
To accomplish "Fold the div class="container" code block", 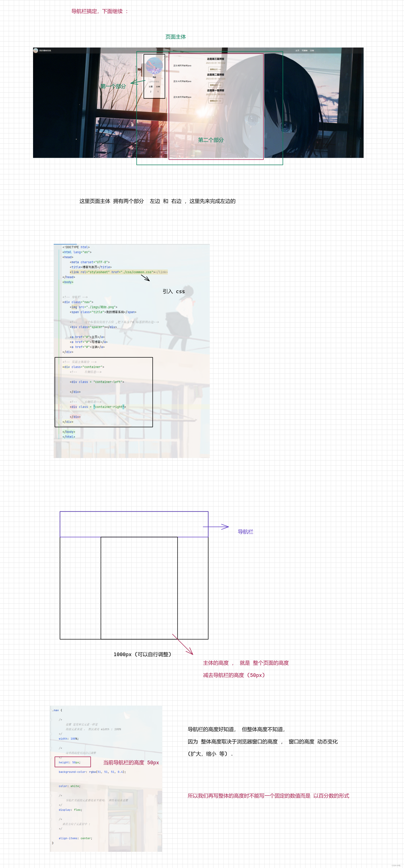I will coord(61,367).
